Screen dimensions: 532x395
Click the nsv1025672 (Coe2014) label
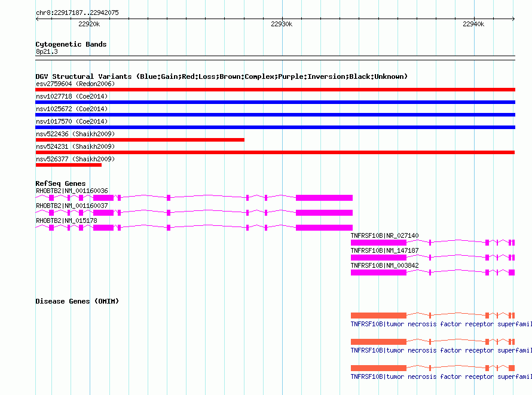point(72,109)
